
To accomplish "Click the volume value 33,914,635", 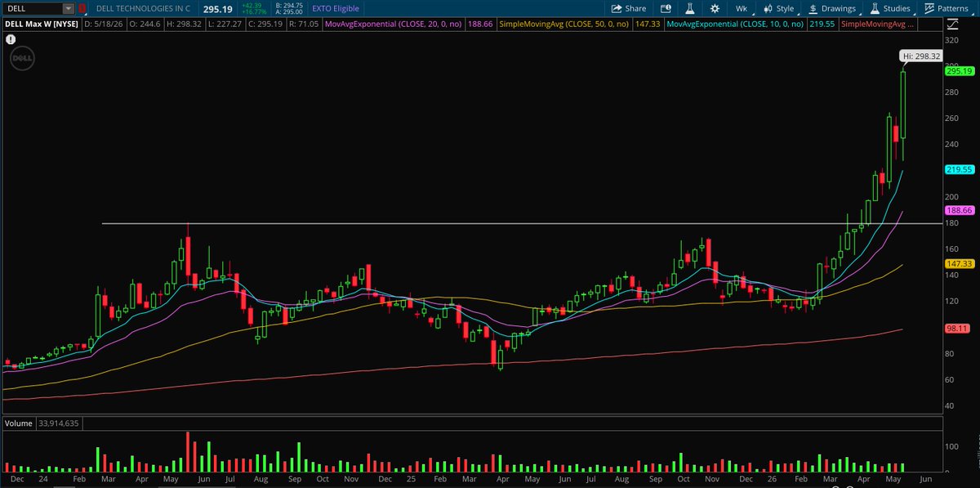I will coord(59,423).
